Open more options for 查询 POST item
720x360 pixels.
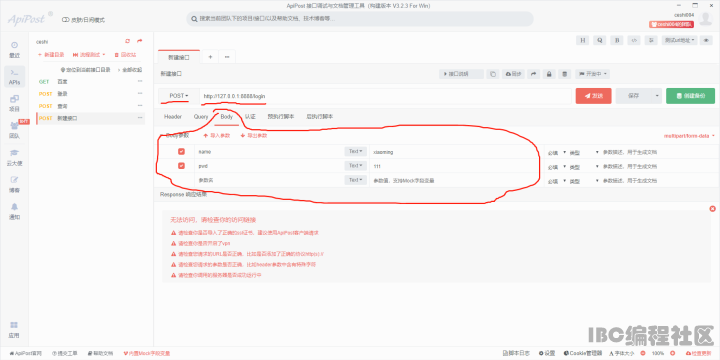140,106
